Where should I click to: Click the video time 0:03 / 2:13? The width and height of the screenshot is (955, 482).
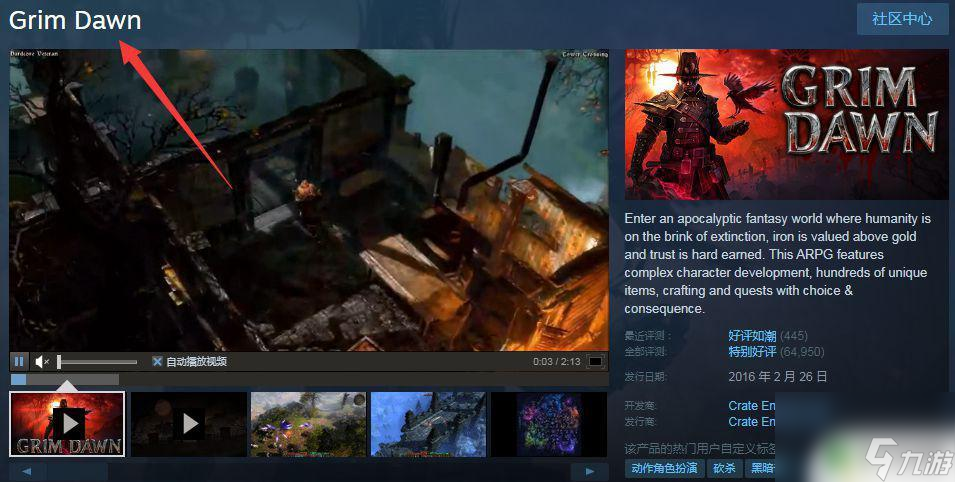click(x=557, y=361)
